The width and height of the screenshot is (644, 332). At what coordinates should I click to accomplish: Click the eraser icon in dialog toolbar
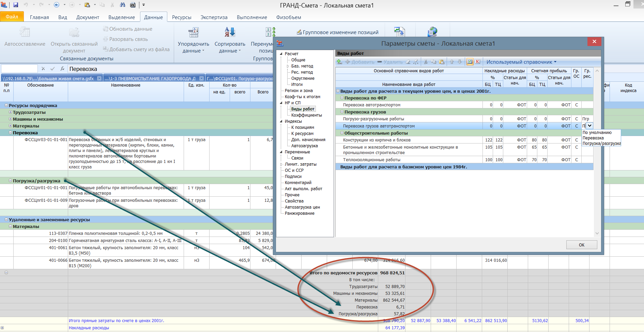[408, 62]
